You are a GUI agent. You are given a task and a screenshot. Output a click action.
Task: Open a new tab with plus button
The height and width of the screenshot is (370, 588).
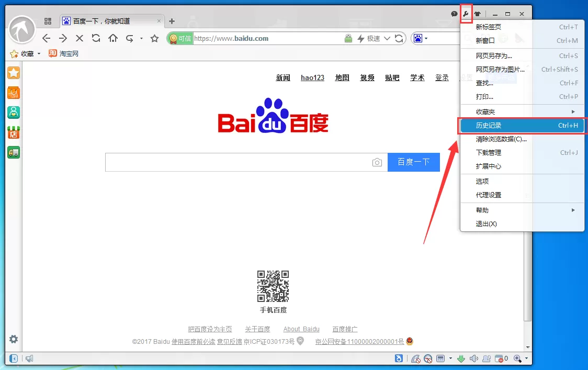172,21
